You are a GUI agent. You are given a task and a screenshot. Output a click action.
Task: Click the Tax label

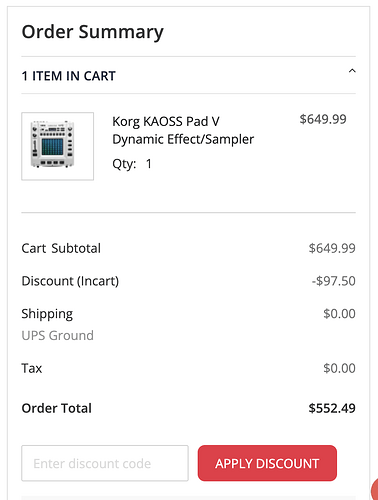pyautogui.click(x=32, y=368)
